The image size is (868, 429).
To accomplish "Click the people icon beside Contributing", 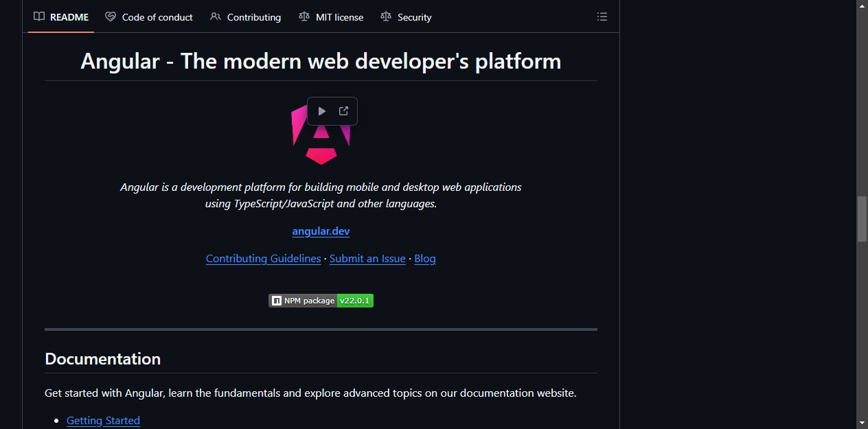I will (216, 16).
